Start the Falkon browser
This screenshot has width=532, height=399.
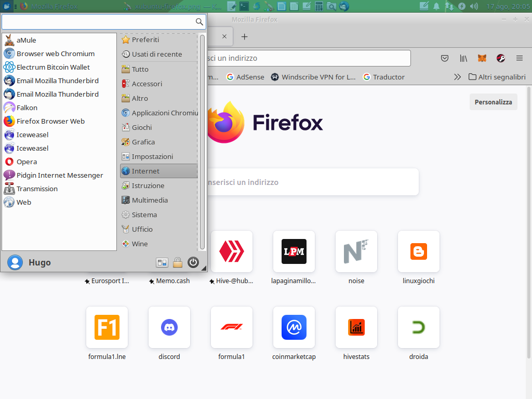click(x=59, y=108)
